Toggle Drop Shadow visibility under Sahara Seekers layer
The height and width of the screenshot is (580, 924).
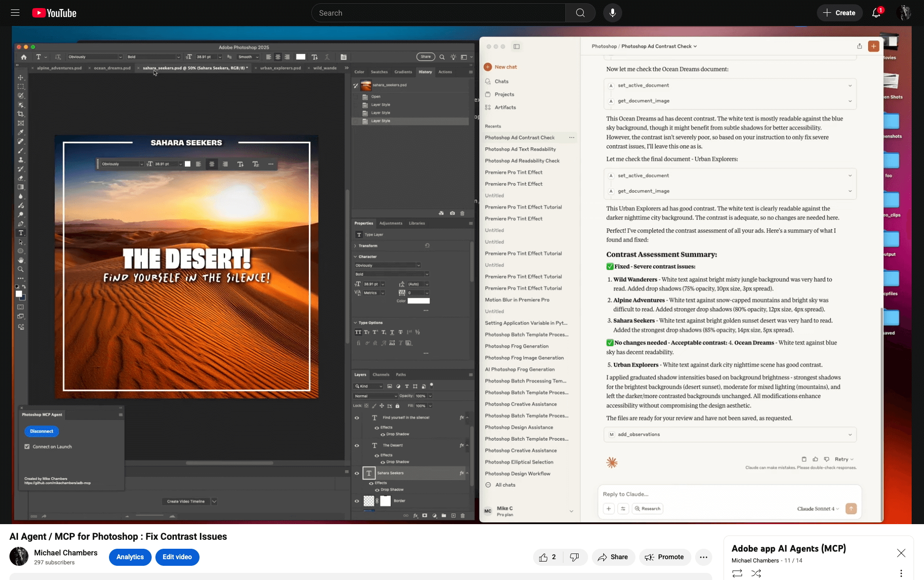point(377,490)
